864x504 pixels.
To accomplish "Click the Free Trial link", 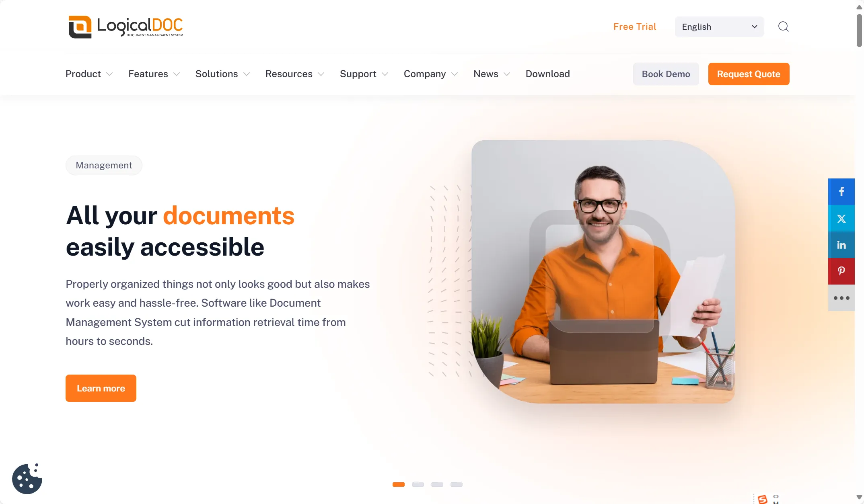I will [x=635, y=27].
